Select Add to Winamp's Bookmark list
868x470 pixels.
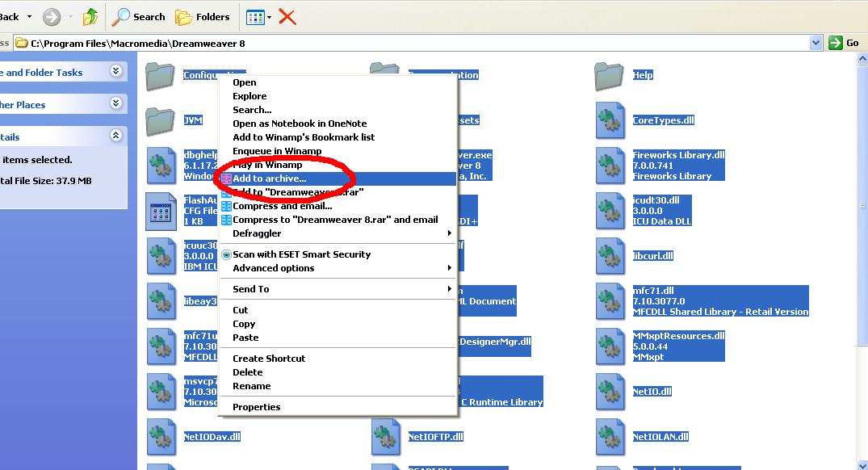coord(338,137)
